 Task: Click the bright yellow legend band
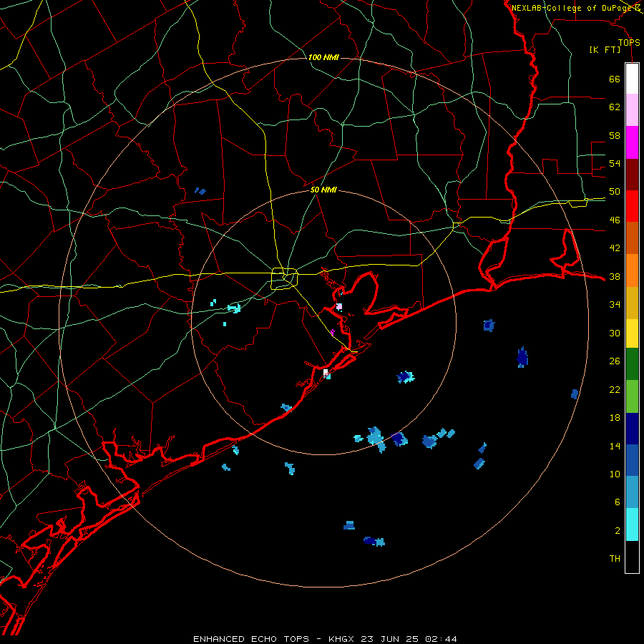632,333
